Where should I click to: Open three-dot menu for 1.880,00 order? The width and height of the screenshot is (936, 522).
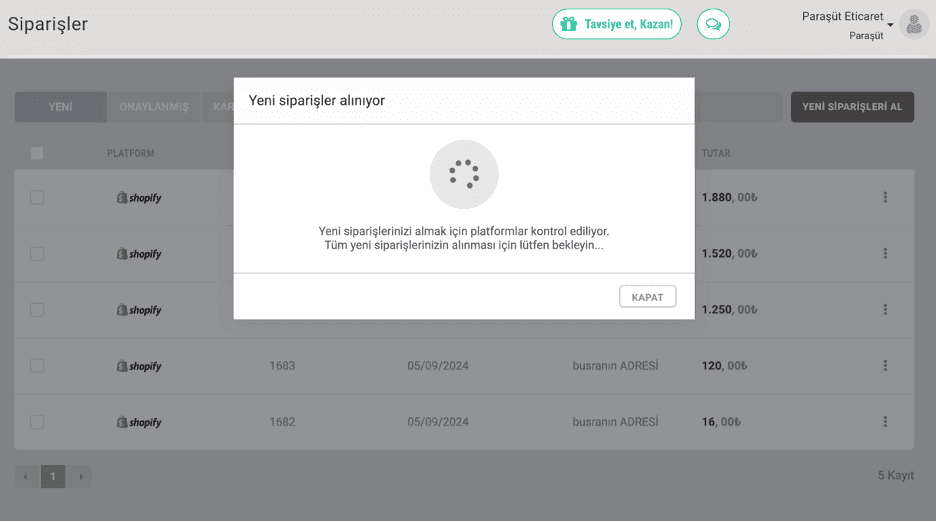pos(885,198)
